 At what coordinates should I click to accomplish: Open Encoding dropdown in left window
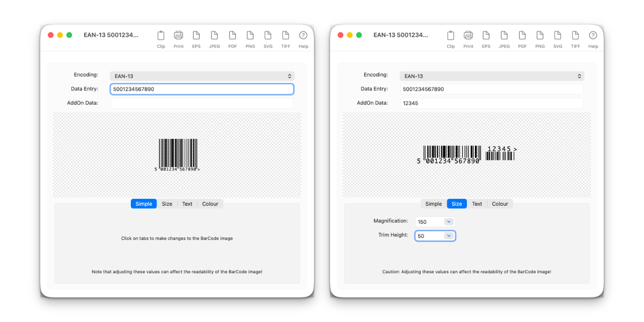202,76
